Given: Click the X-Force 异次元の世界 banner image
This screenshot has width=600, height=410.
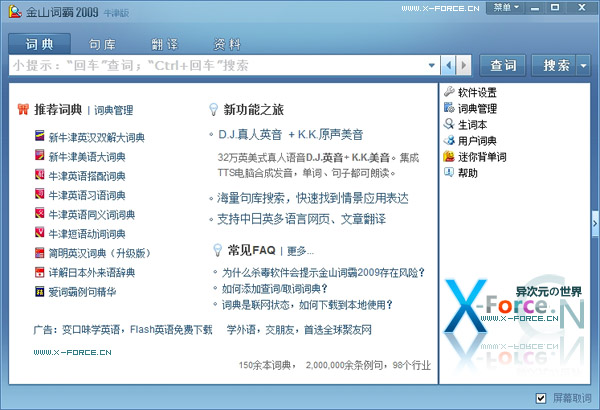Looking at the screenshot, I should pyautogui.click(x=514, y=323).
